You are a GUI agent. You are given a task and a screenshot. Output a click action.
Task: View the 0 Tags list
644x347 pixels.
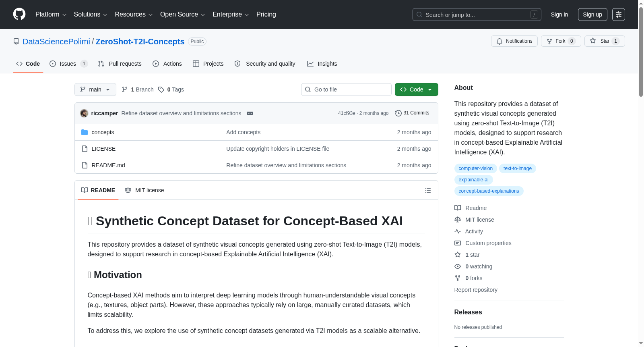(x=171, y=89)
